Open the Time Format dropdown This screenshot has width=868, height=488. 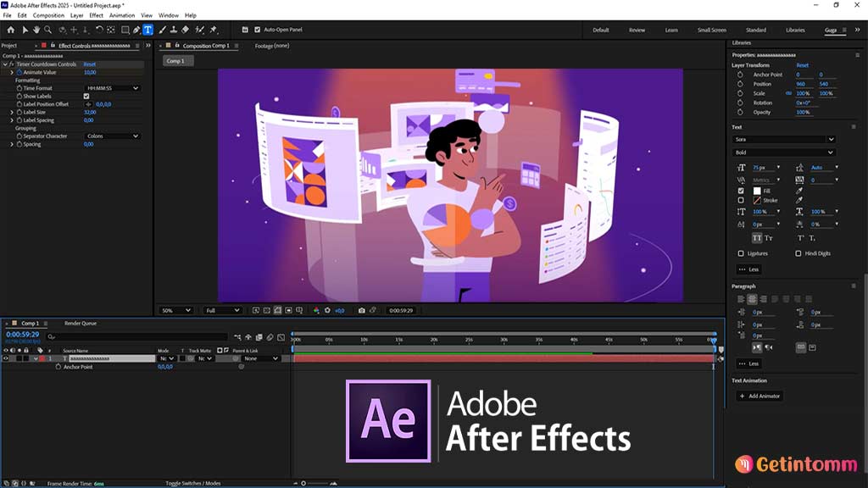[113, 88]
